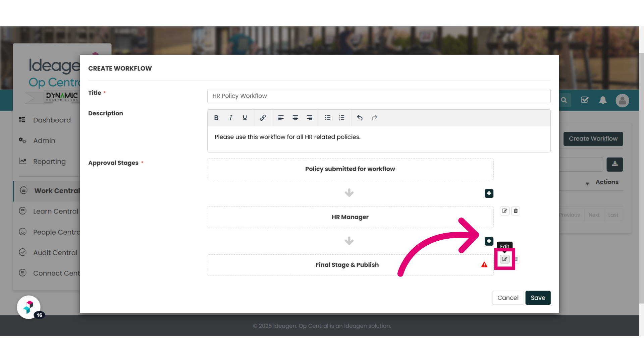Open the help widget with badge 16
644x362 pixels.
point(29,307)
